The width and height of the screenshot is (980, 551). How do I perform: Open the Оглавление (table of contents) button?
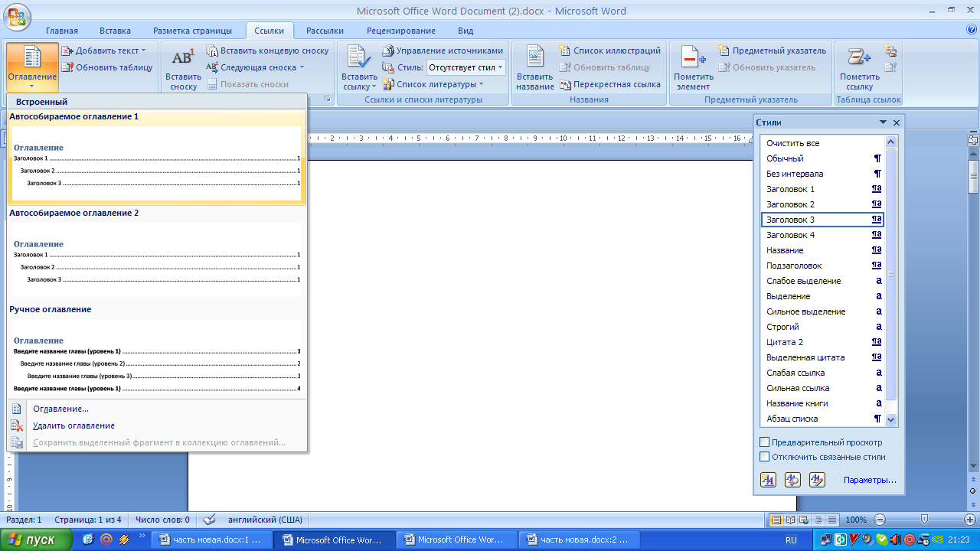coord(32,67)
